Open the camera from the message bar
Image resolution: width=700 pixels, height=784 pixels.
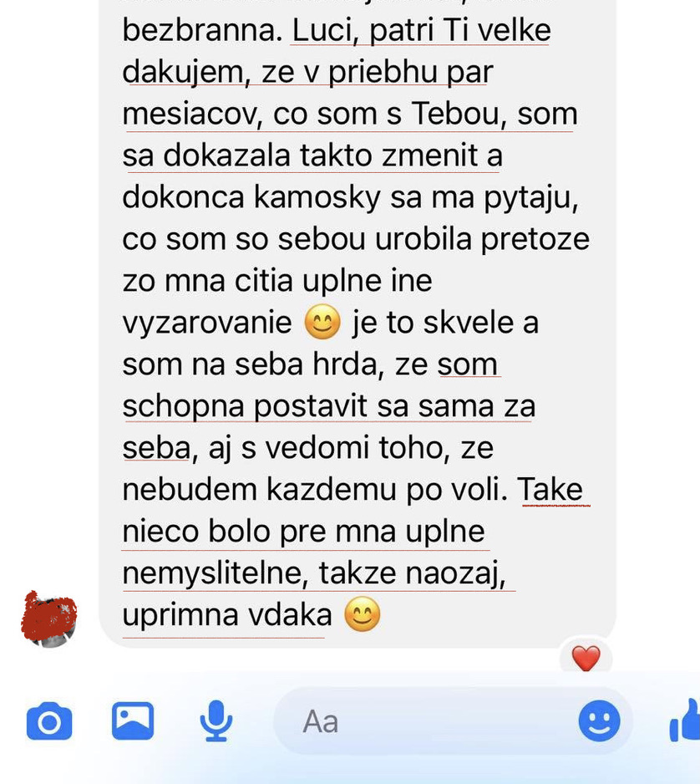(49, 721)
